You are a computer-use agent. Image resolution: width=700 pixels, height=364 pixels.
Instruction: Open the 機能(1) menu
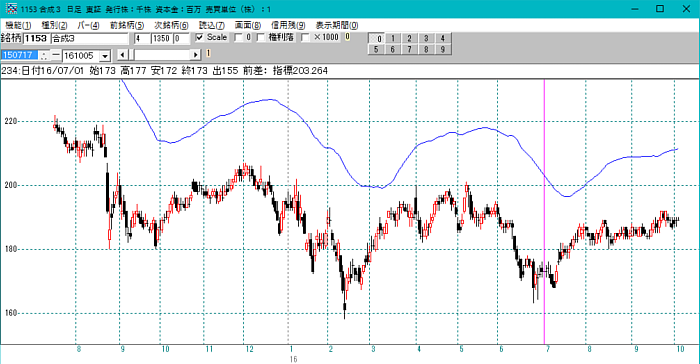coord(18,25)
